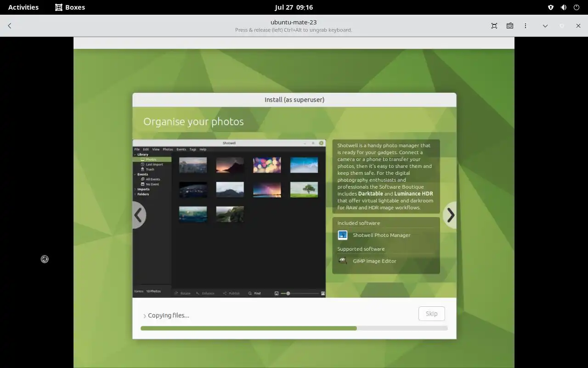Image resolution: width=588 pixels, height=368 pixels.
Task: Open the Boxes app menu in top bar
Action: (70, 7)
